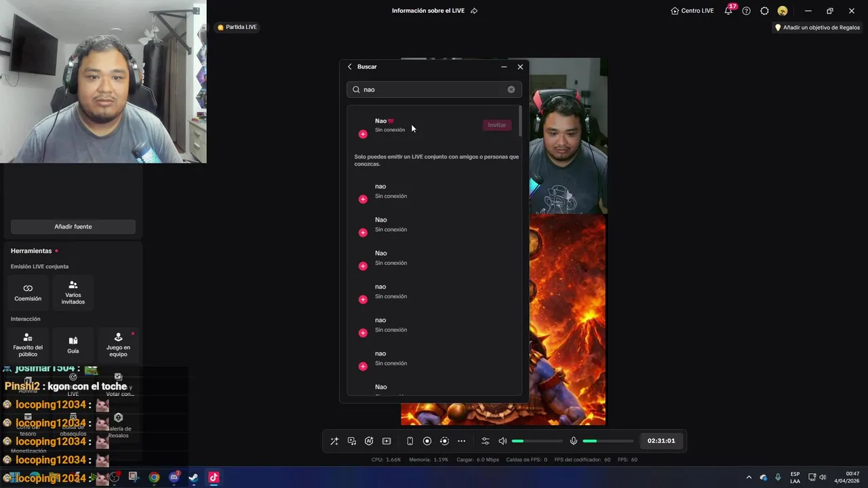Adjust the microphone volume slider
868x488 pixels.
608,441
